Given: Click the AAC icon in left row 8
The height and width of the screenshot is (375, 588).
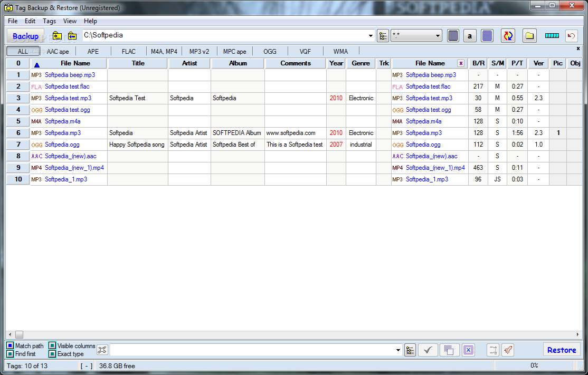Looking at the screenshot, I should [x=37, y=156].
